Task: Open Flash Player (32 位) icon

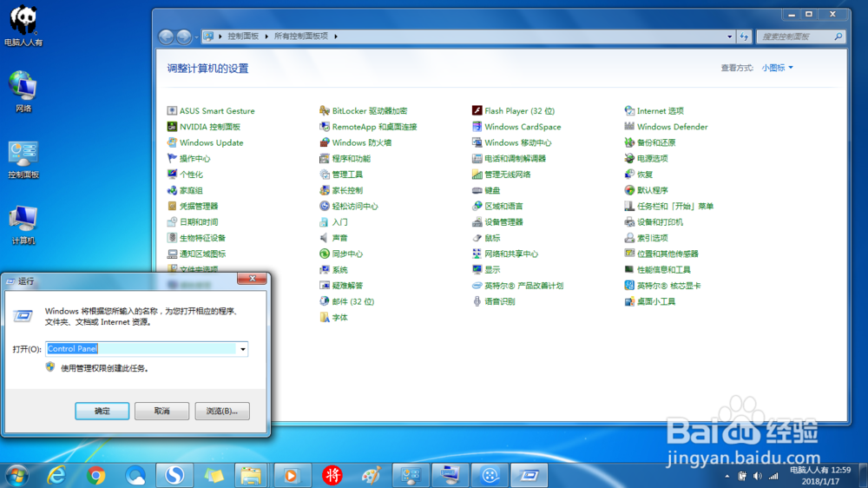Action: pos(477,111)
